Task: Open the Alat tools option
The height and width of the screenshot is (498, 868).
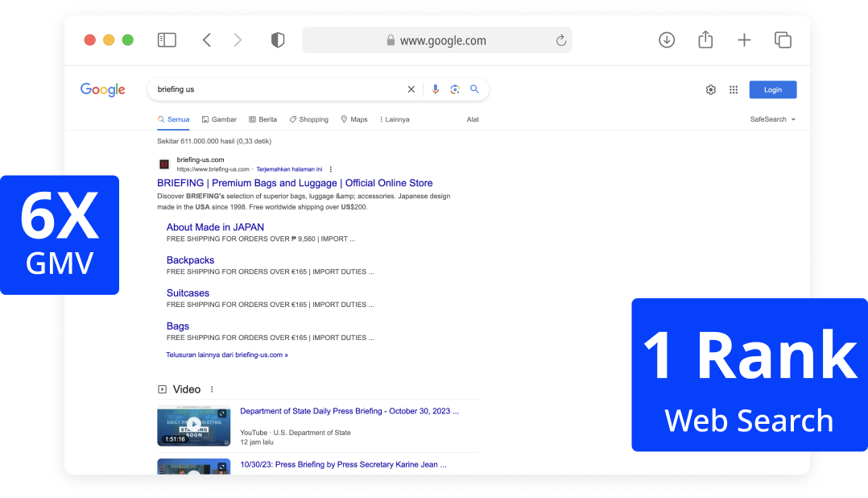Action: tap(473, 119)
